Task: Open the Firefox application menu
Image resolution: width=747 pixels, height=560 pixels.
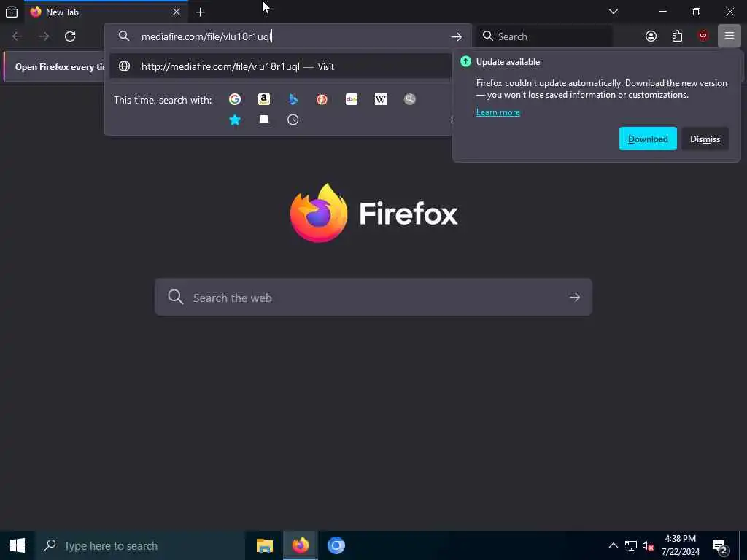Action: (x=729, y=36)
